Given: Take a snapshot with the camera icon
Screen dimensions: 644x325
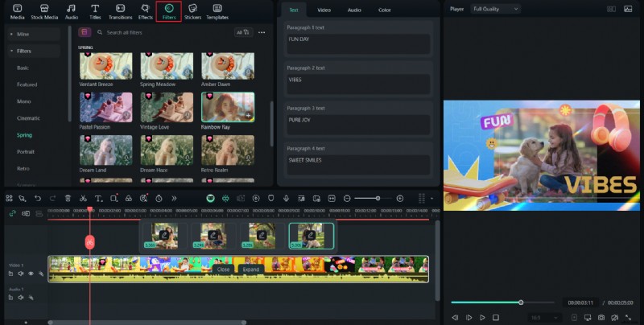Looking at the screenshot, I should point(601,318).
